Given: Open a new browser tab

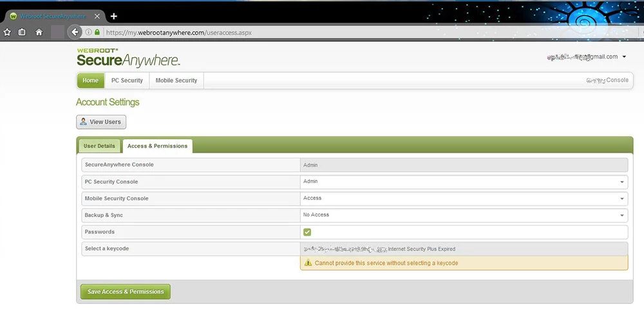Looking at the screenshot, I should 114,16.
